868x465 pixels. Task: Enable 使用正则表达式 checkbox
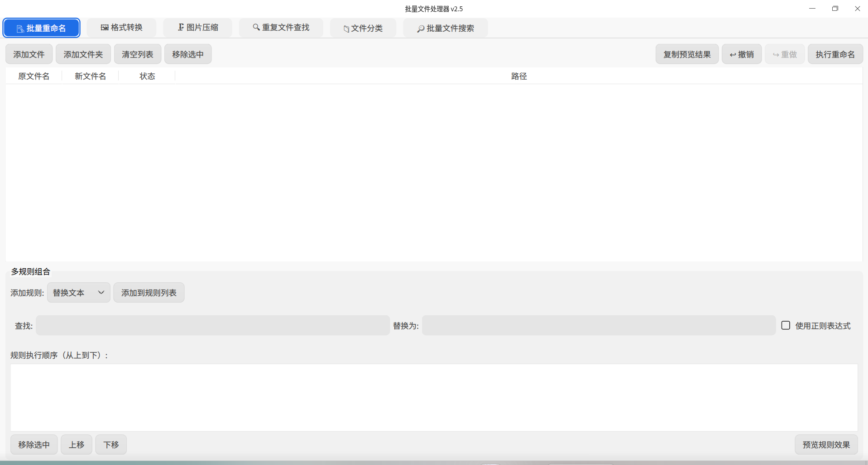786,325
